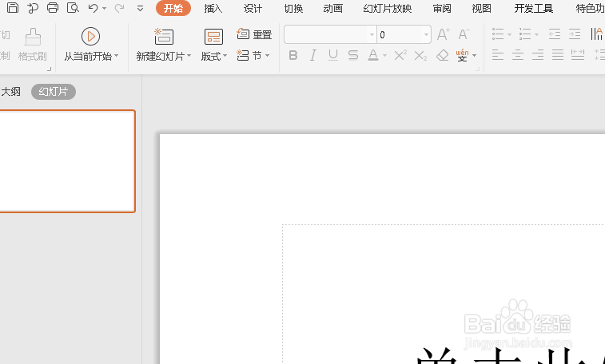This screenshot has width=605, height=364.
Task: Click the decrease indent icon
Action: click(x=555, y=34)
